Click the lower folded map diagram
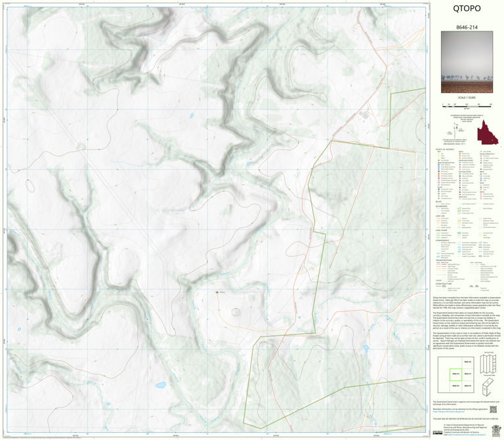The width and height of the screenshot is (504, 440). pyautogui.click(x=488, y=387)
